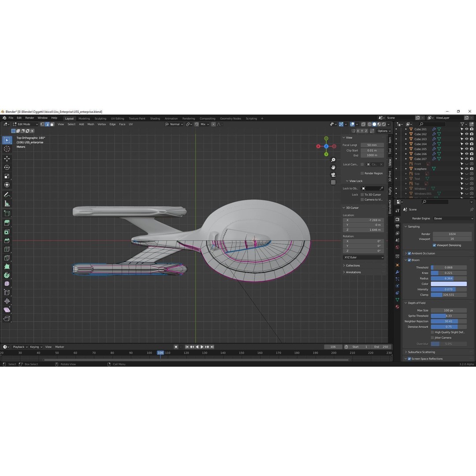Enable Render Region checkbox
Viewport: 476px width, 476px height.
tap(362, 173)
